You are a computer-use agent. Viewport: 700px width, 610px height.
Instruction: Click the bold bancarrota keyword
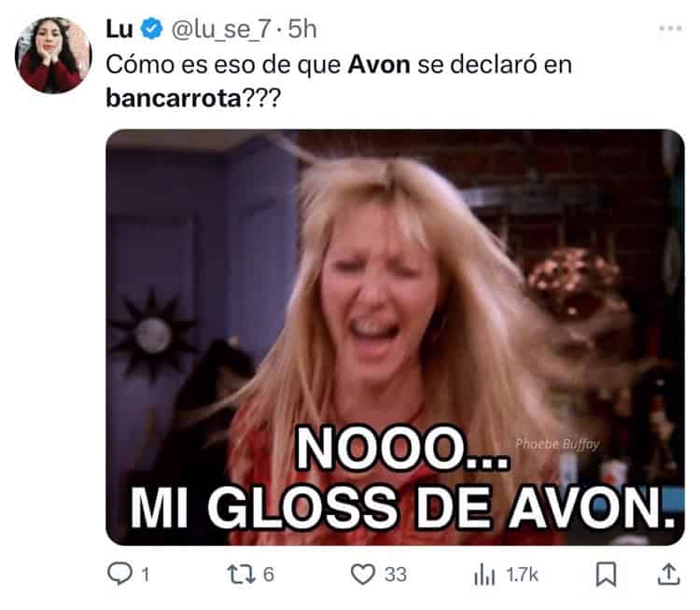coord(174,98)
